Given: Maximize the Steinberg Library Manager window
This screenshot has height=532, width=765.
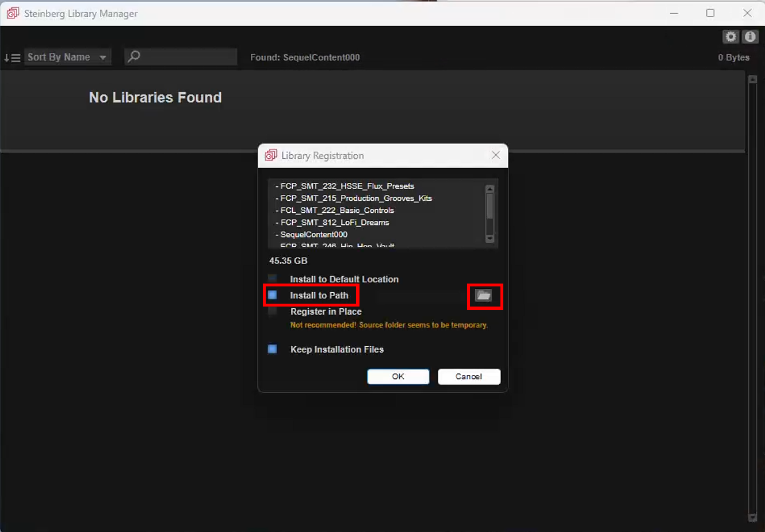Looking at the screenshot, I should pyautogui.click(x=710, y=13).
